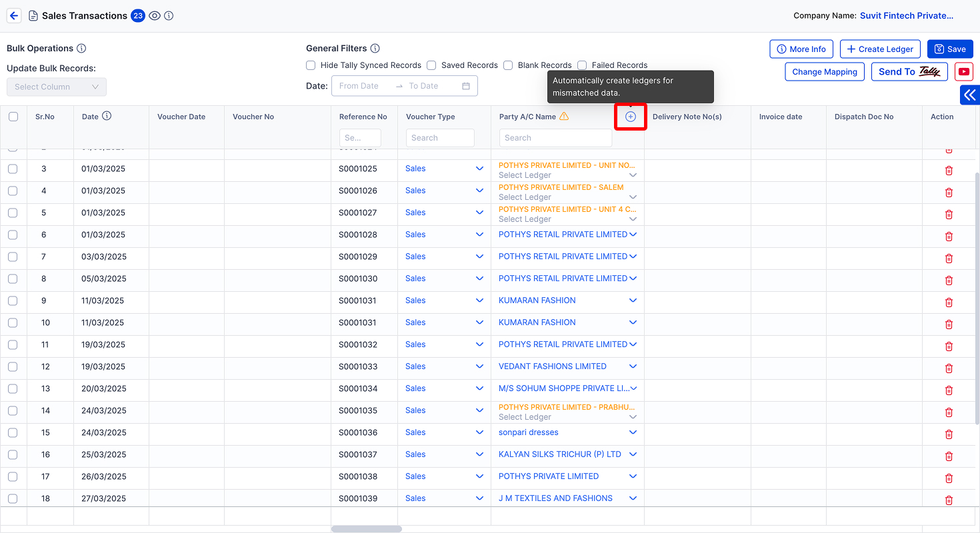980x533 pixels.
Task: Delete row with reference S0001026
Action: (x=949, y=193)
